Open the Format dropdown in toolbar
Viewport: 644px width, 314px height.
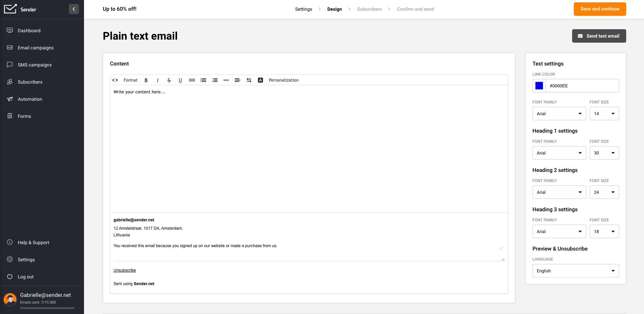point(130,80)
